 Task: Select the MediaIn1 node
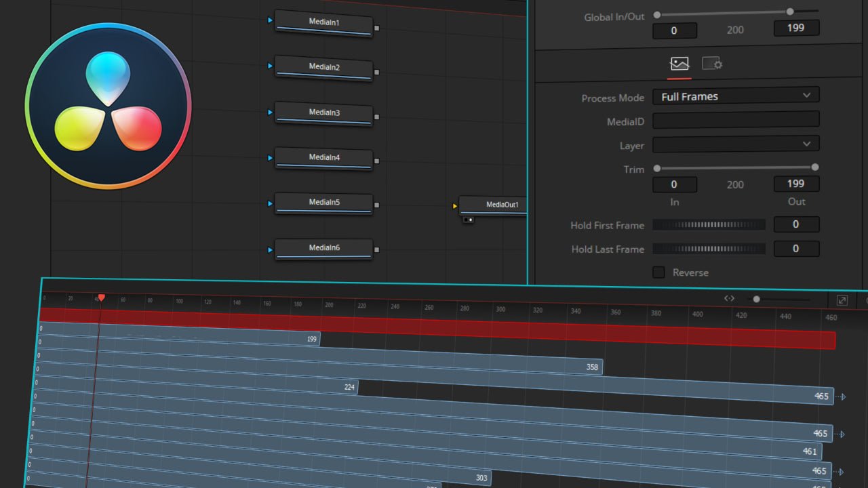[x=323, y=24]
